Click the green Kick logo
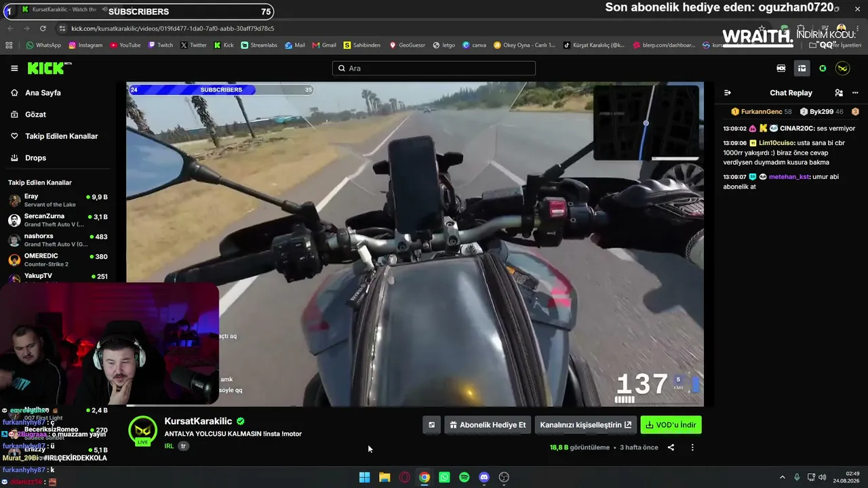Viewport: 868px width, 488px height. 49,68
